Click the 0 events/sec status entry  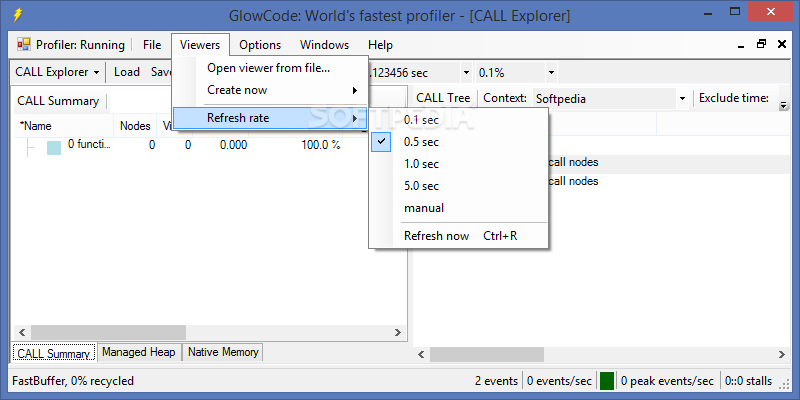[x=559, y=381]
